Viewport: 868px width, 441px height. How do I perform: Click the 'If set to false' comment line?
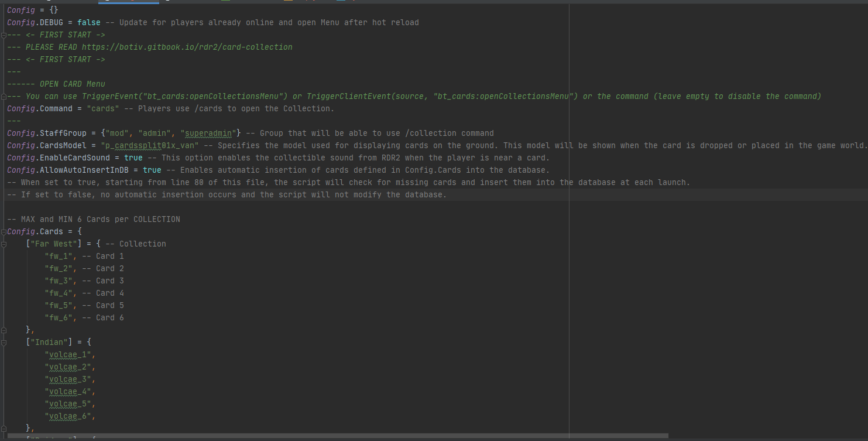click(x=227, y=194)
